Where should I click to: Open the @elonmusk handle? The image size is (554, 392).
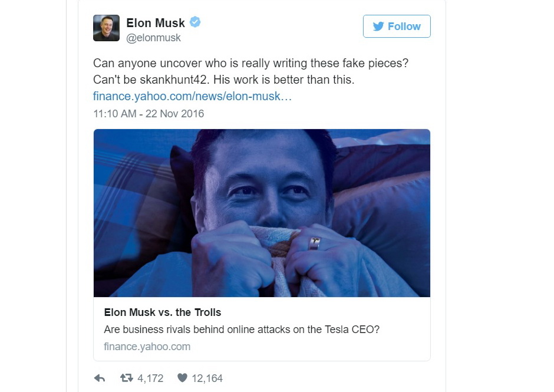(x=153, y=38)
